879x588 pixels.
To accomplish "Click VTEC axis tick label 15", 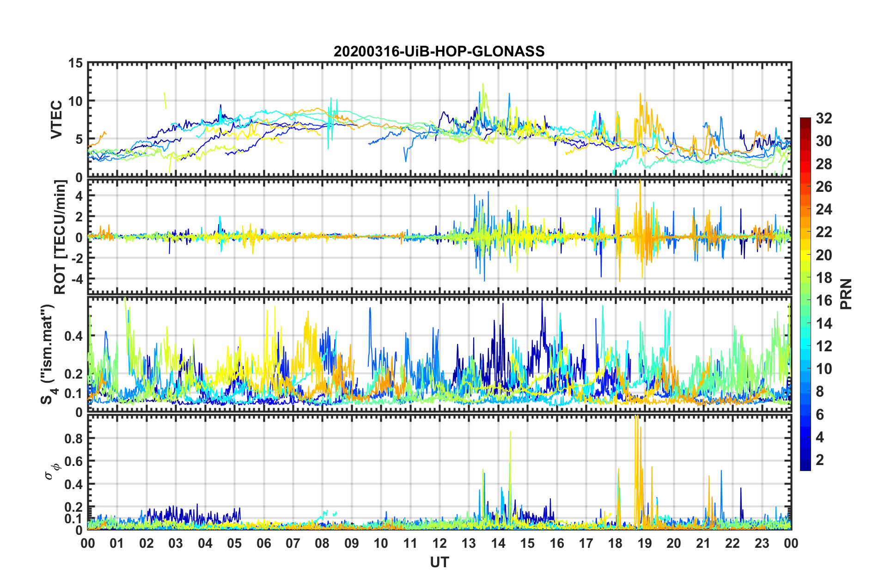I will click(75, 63).
